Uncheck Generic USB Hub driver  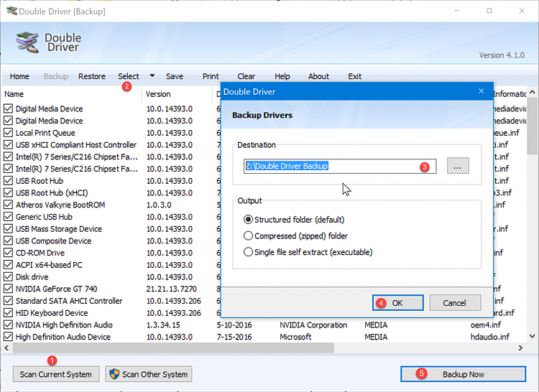(8, 217)
